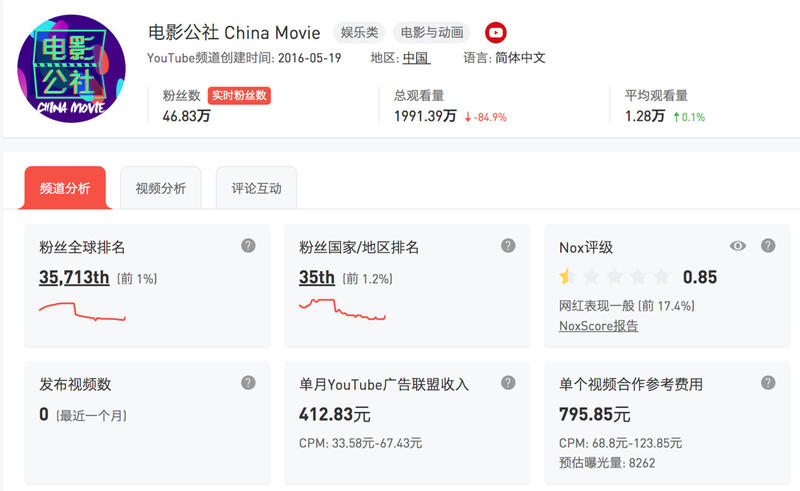Open the NoxScore报告 link
Screen dimensions: 800x491
tap(598, 326)
